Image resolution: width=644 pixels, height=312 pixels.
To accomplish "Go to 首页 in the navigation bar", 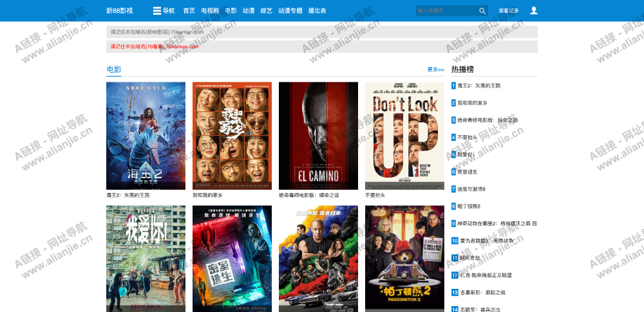I will 189,11.
